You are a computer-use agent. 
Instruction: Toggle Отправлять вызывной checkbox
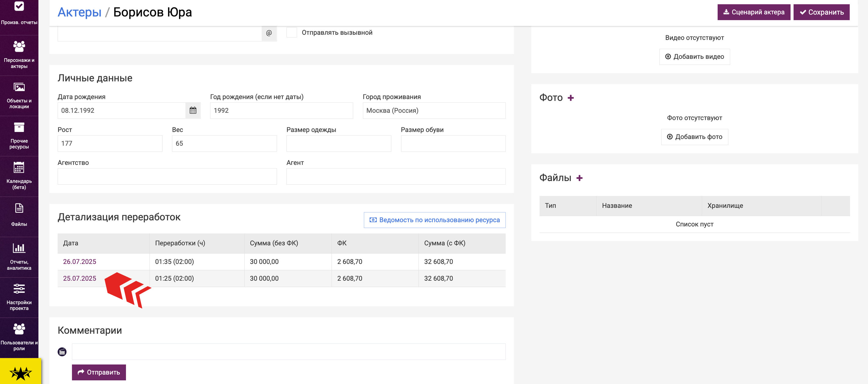pos(292,32)
